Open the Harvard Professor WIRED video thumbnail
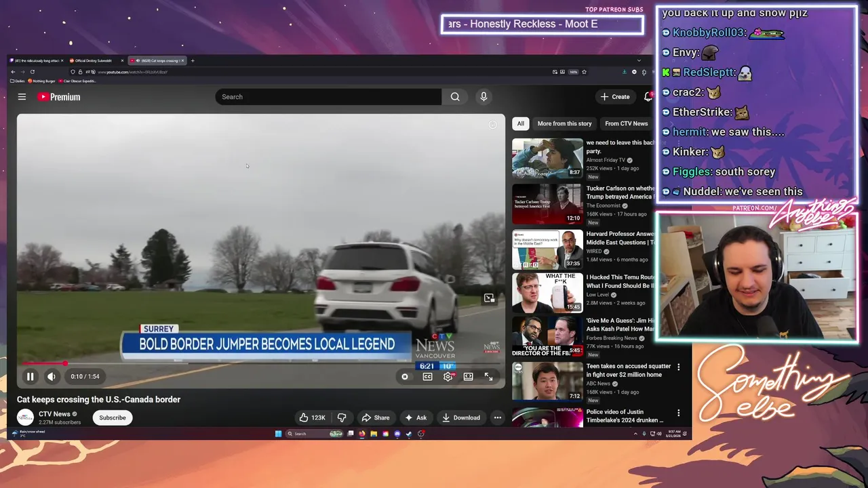This screenshot has width=868, height=488. (x=547, y=249)
